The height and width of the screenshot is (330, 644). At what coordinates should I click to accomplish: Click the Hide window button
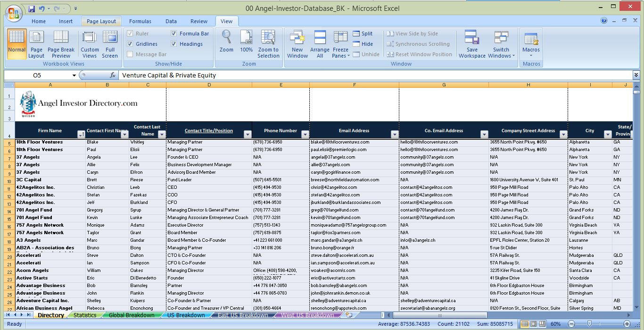click(363, 44)
